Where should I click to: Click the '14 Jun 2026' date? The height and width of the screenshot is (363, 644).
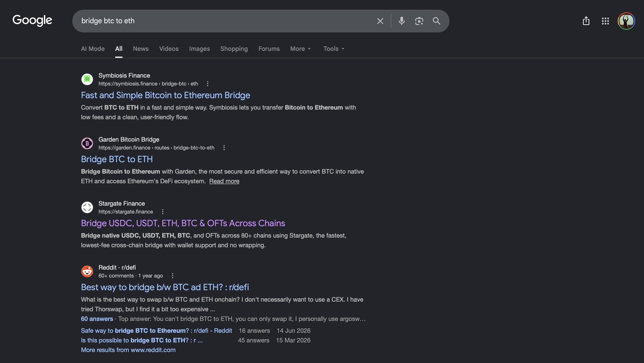coord(294,331)
